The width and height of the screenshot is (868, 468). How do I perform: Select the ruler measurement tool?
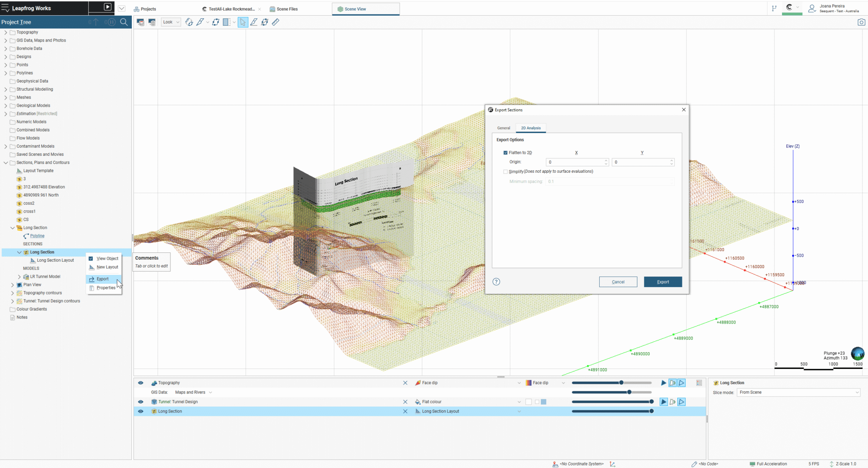(275, 22)
